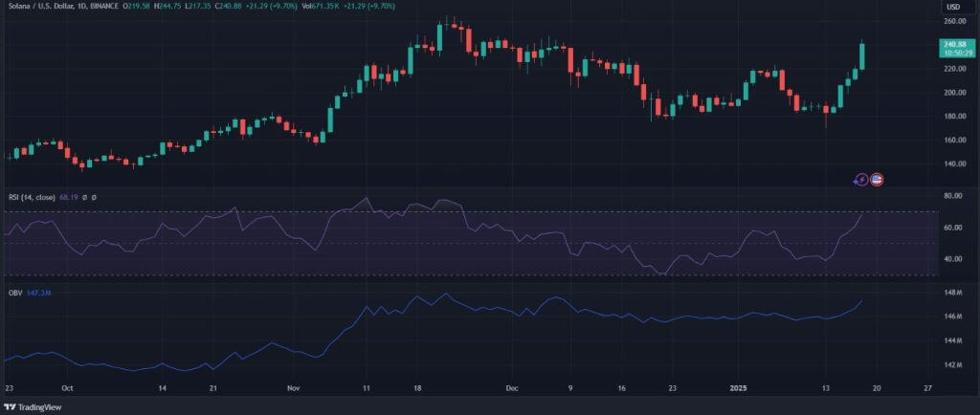Click the first ø placeholder after the RSI value
Image resolution: width=980 pixels, height=415 pixels.
tap(84, 197)
